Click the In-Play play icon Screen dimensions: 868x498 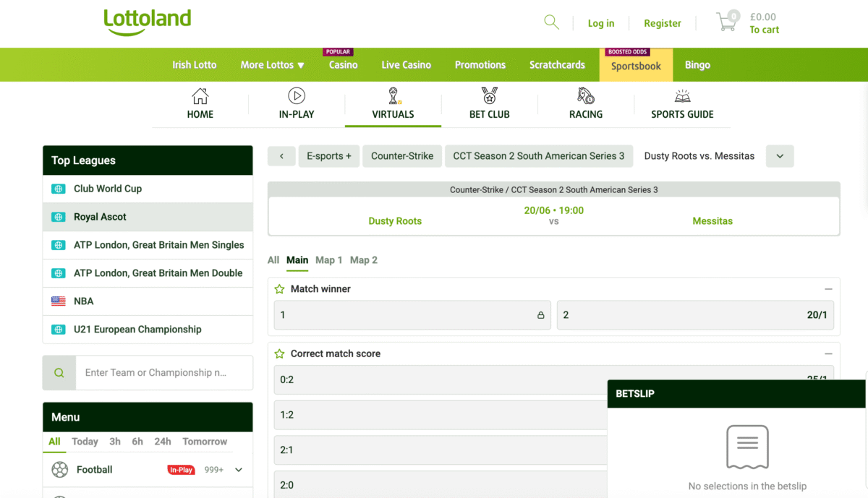(x=297, y=95)
